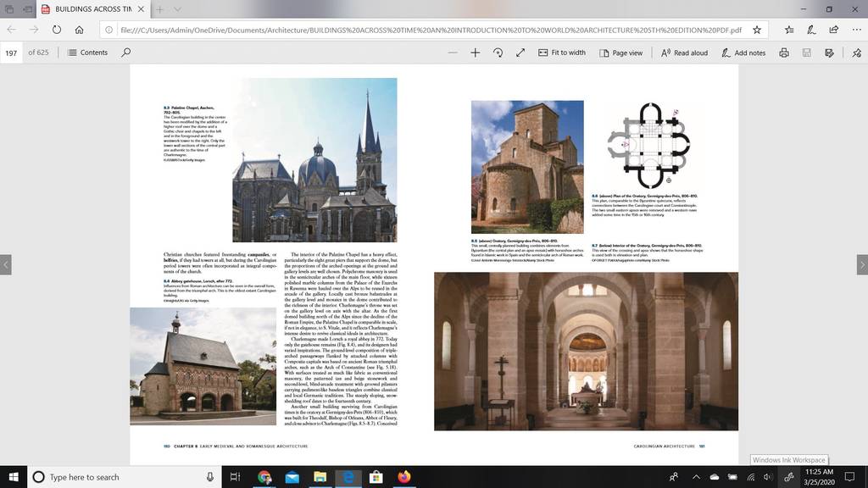Open the Action Center notifications

850,477
